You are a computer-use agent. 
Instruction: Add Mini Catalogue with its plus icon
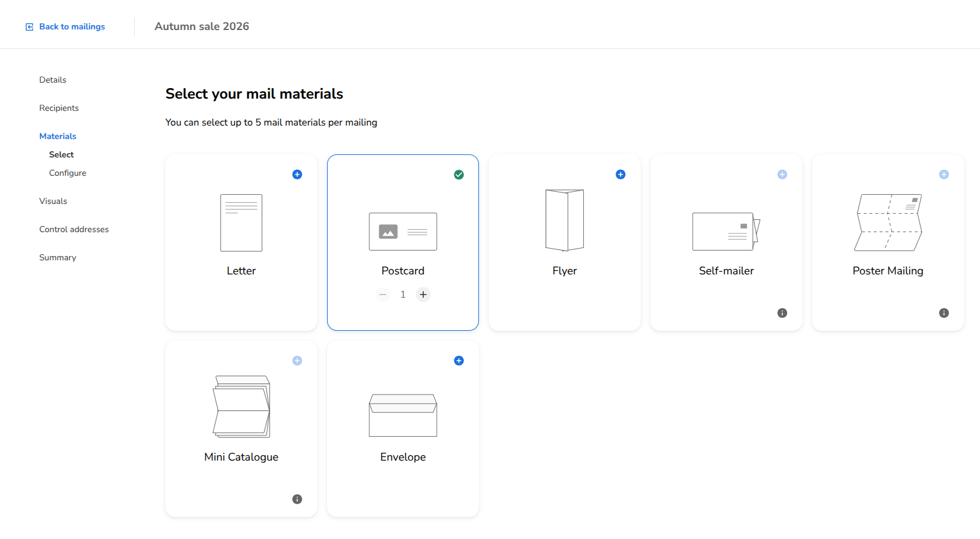coord(297,361)
